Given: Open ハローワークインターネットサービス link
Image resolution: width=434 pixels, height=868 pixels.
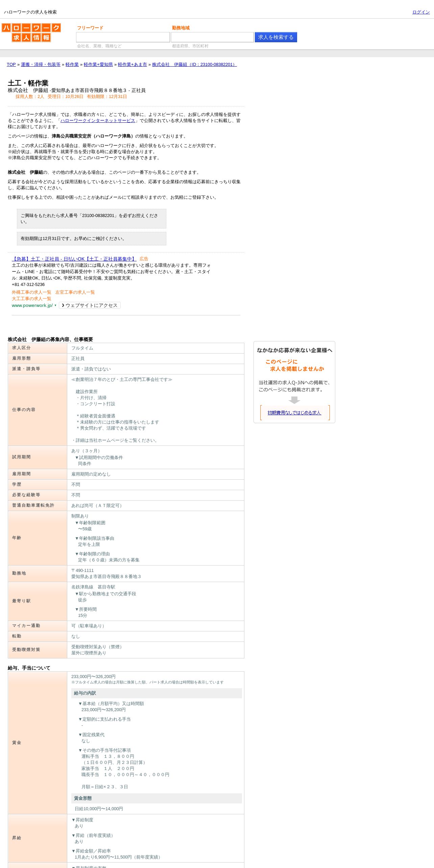Looking at the screenshot, I should point(98,121).
